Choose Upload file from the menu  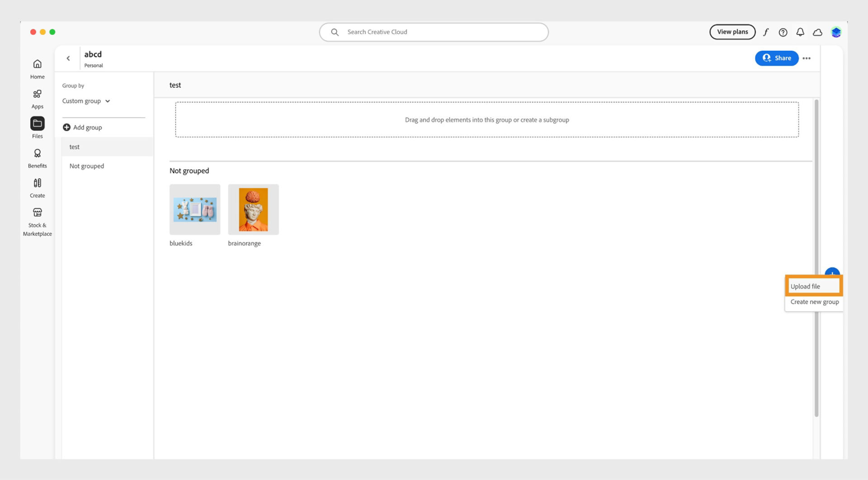[x=813, y=286]
